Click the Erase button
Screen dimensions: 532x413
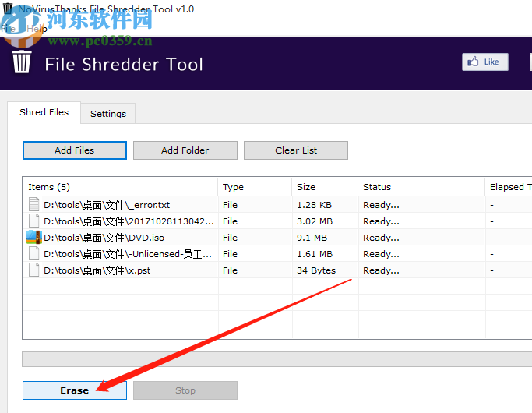75,390
